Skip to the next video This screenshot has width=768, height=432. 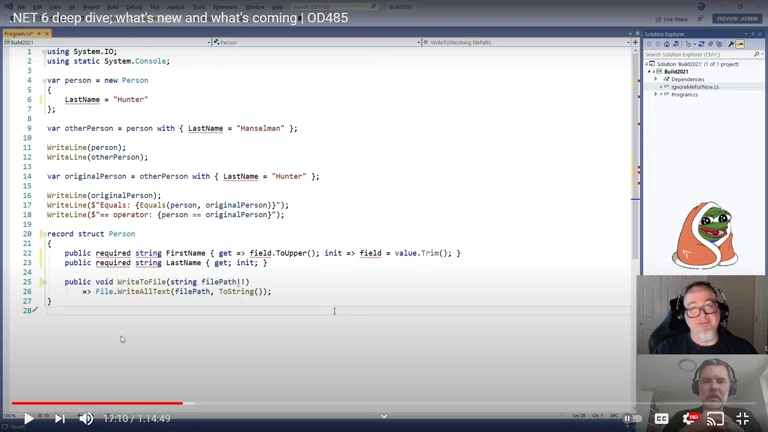tap(60, 418)
